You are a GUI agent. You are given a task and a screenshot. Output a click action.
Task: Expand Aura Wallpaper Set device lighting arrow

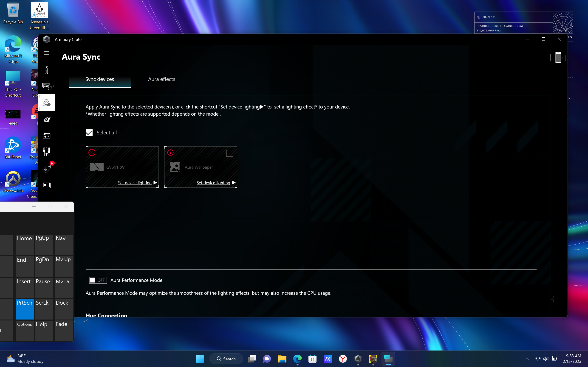coord(234,183)
